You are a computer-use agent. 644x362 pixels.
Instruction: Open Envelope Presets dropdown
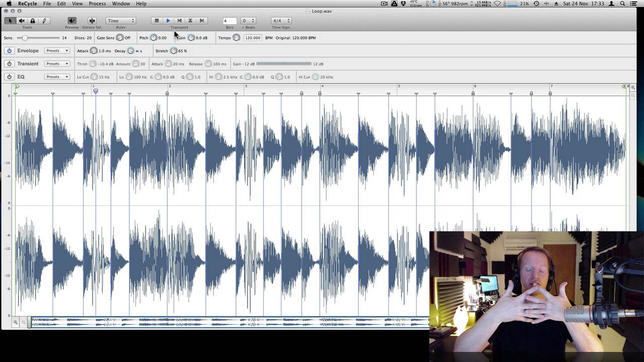[57, 51]
